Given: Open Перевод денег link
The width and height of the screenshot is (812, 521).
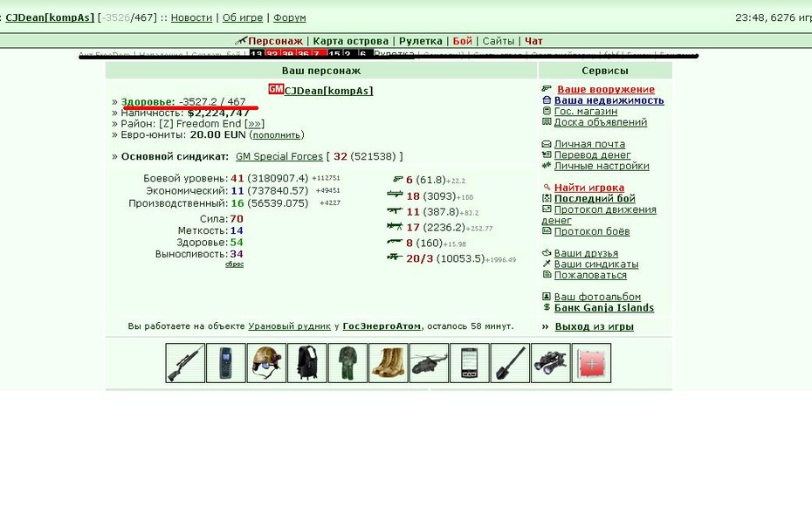Looking at the screenshot, I should 593,154.
